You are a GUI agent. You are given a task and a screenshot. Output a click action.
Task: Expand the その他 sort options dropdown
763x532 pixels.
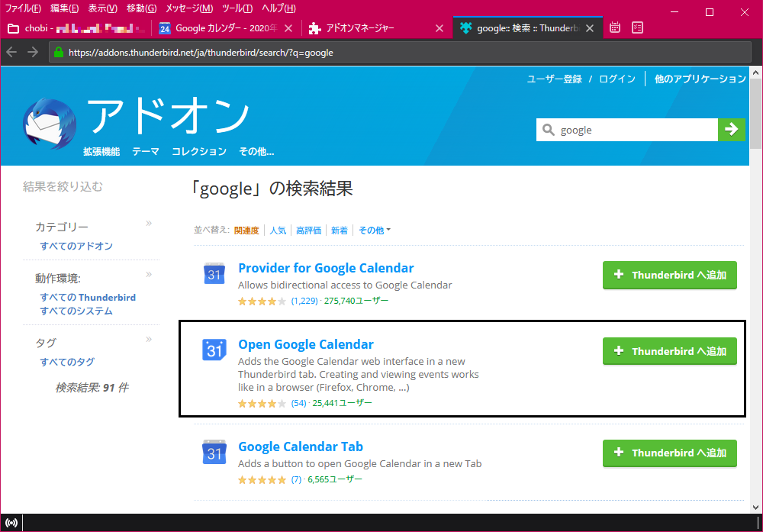374,231
